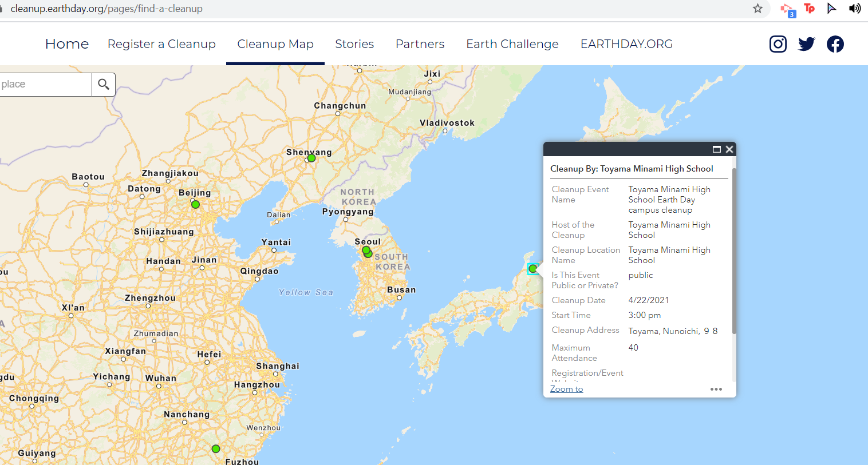868x465 pixels.
Task: Click the Chongqing city label on map
Action: tap(34, 399)
